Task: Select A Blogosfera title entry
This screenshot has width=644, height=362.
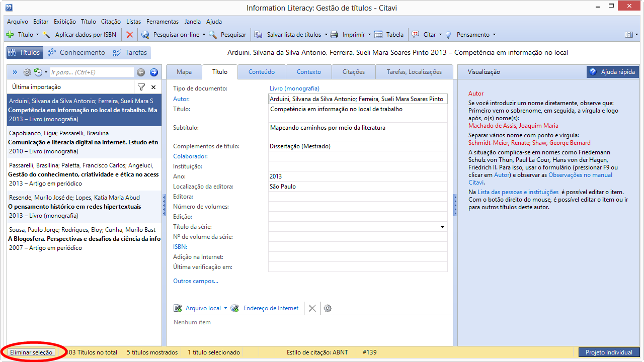Action: [x=84, y=239]
